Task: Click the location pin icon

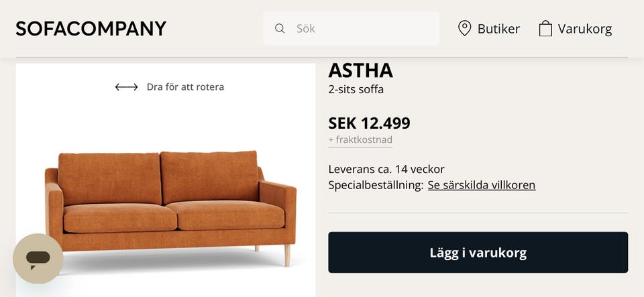Action: coord(464,29)
